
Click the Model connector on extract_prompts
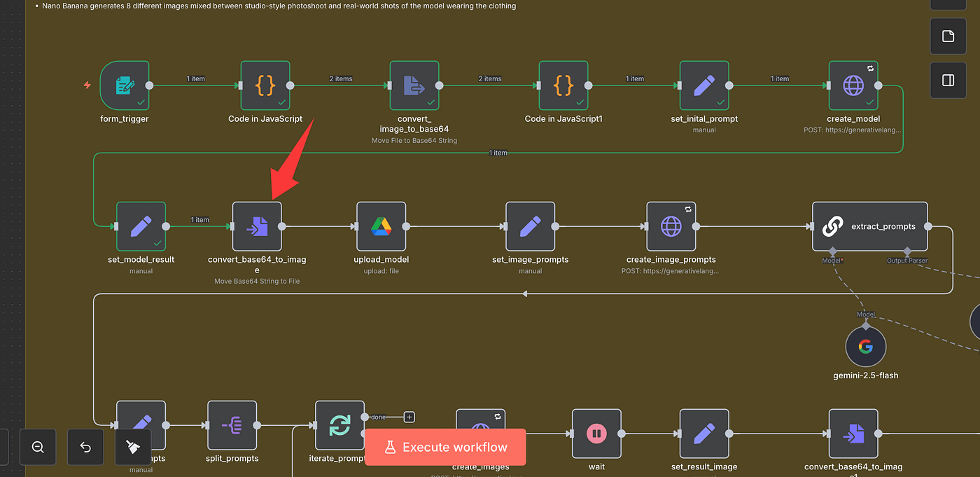(832, 251)
